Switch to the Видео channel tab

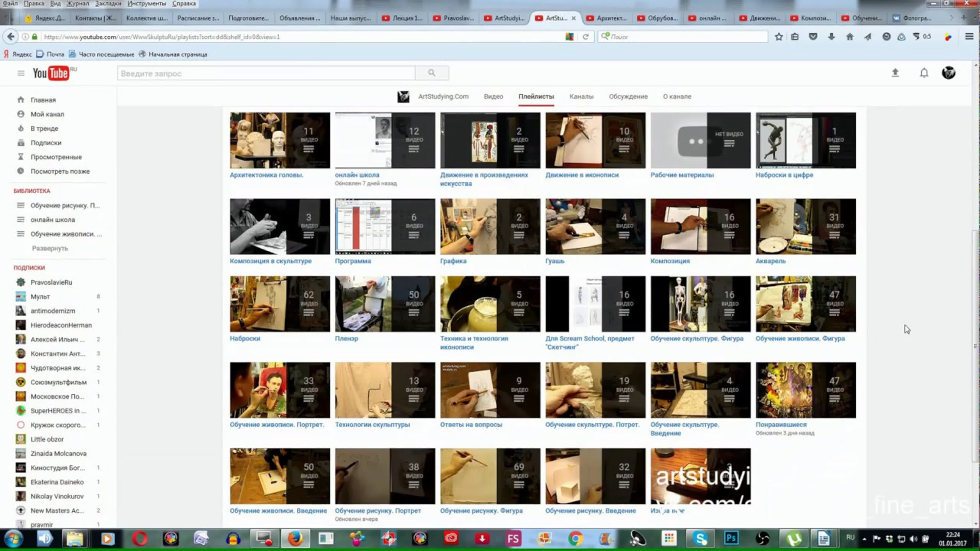[493, 97]
